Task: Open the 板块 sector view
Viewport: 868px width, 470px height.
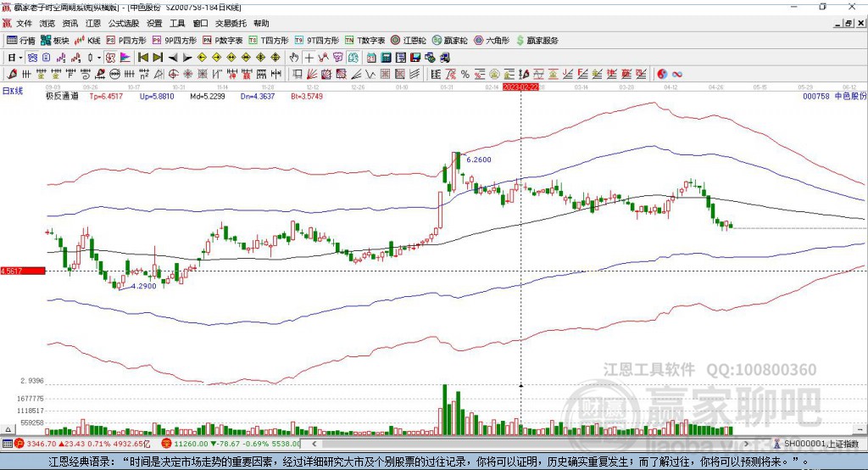Action: click(55, 41)
